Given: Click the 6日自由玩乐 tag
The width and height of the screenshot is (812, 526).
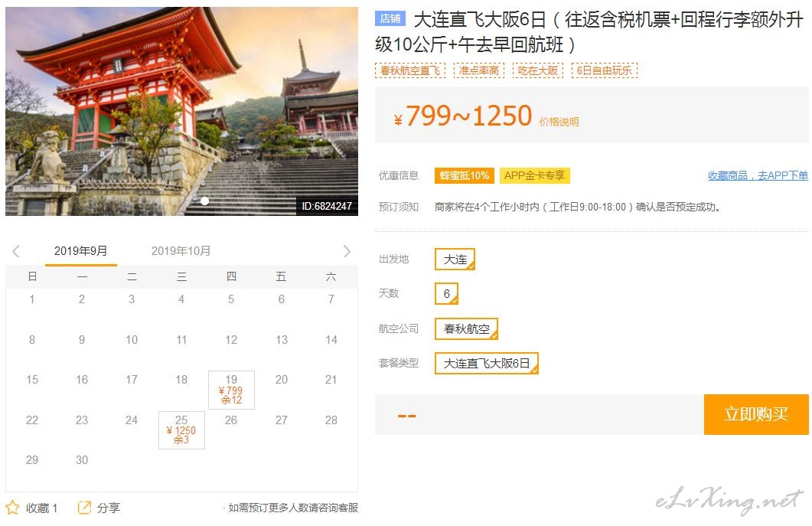Looking at the screenshot, I should click(605, 70).
